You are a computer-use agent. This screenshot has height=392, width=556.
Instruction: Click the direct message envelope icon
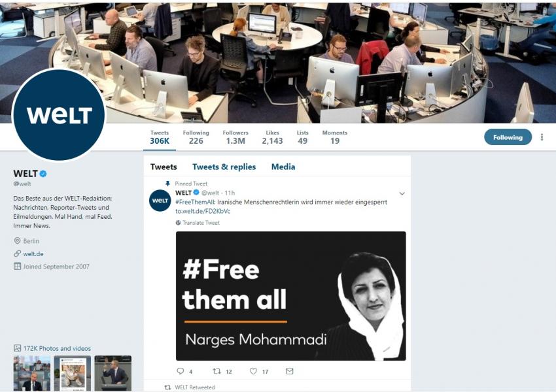click(290, 371)
